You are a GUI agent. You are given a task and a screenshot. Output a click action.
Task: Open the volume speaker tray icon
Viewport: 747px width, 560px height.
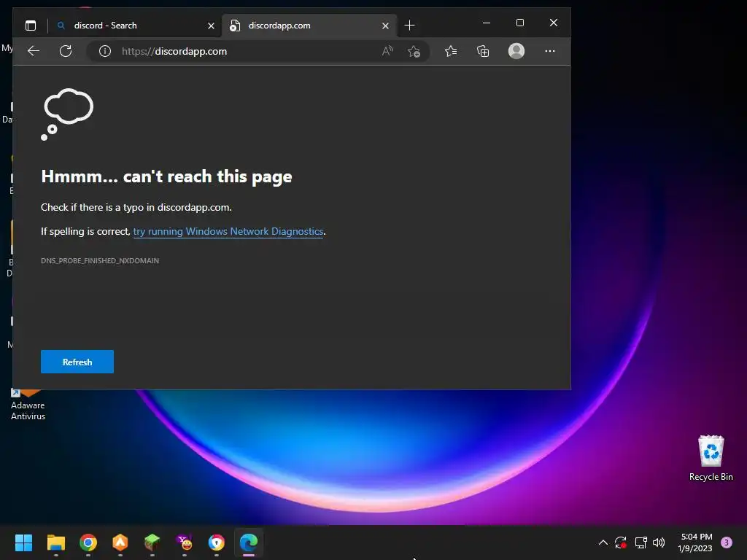coord(659,542)
